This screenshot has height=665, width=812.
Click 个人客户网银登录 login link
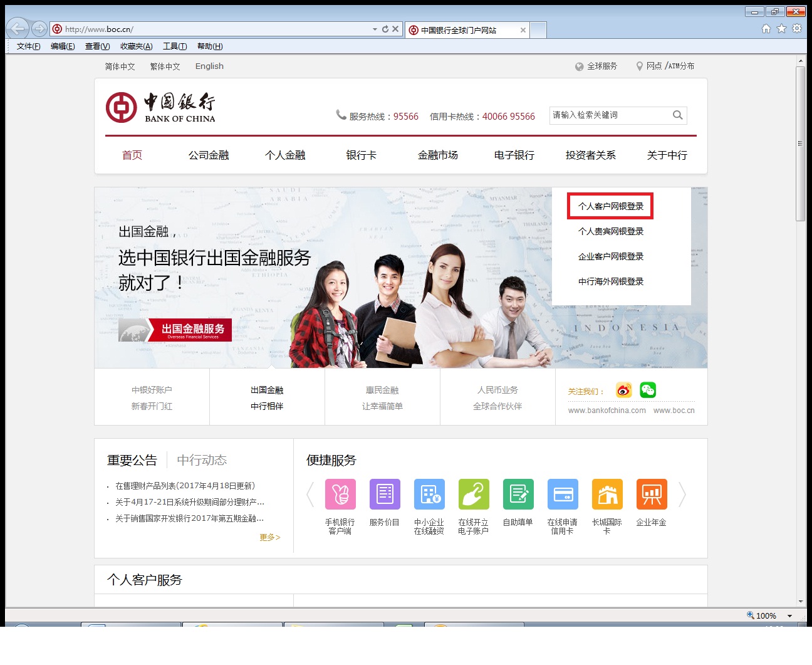point(610,206)
